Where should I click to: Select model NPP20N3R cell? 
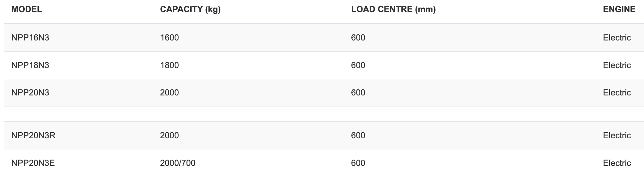(33, 136)
